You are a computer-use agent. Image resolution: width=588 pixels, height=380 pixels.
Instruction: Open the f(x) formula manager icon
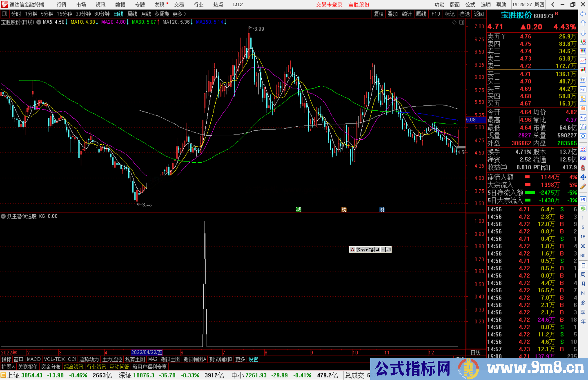pyautogui.click(x=583, y=127)
